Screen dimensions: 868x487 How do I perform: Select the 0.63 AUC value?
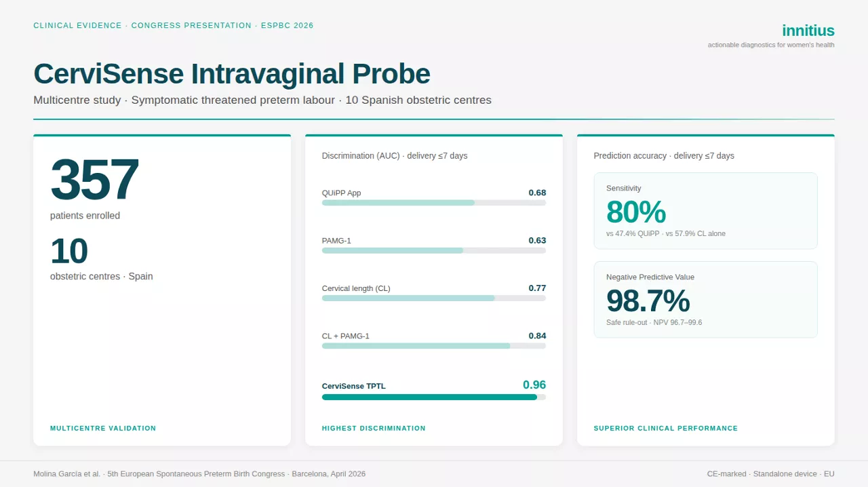click(x=537, y=240)
